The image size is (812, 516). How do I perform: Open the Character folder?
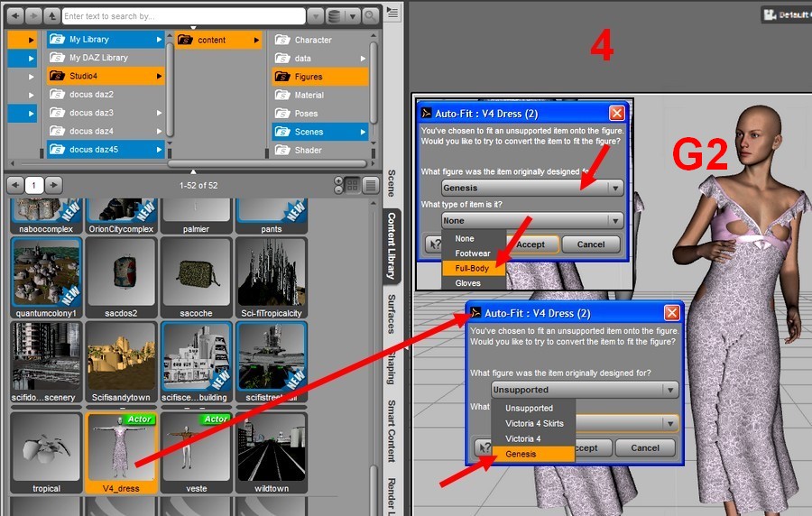coord(320,40)
